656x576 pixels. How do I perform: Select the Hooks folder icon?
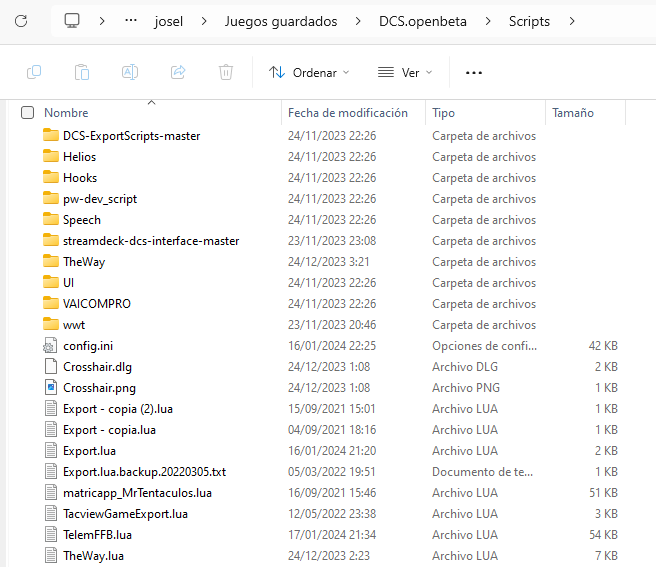coord(51,177)
